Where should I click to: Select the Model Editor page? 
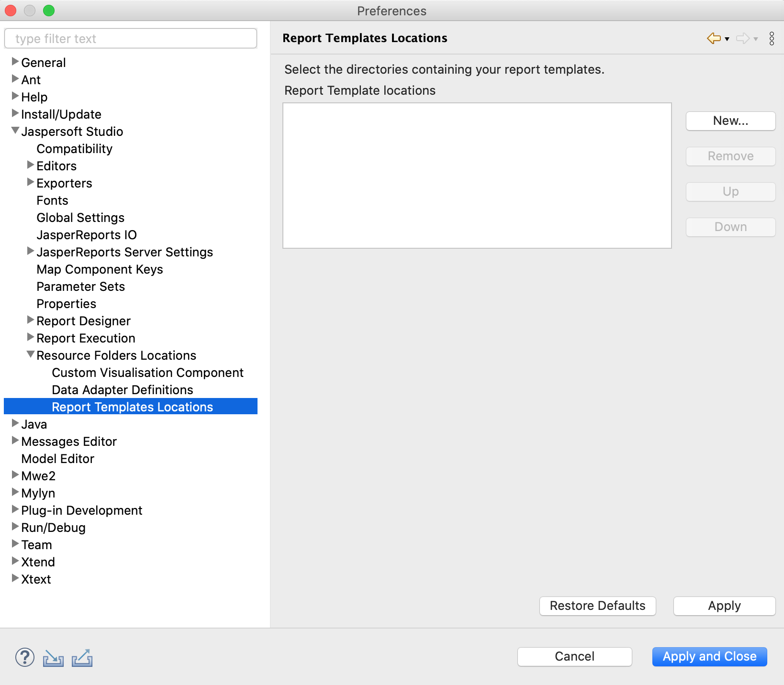tap(57, 459)
